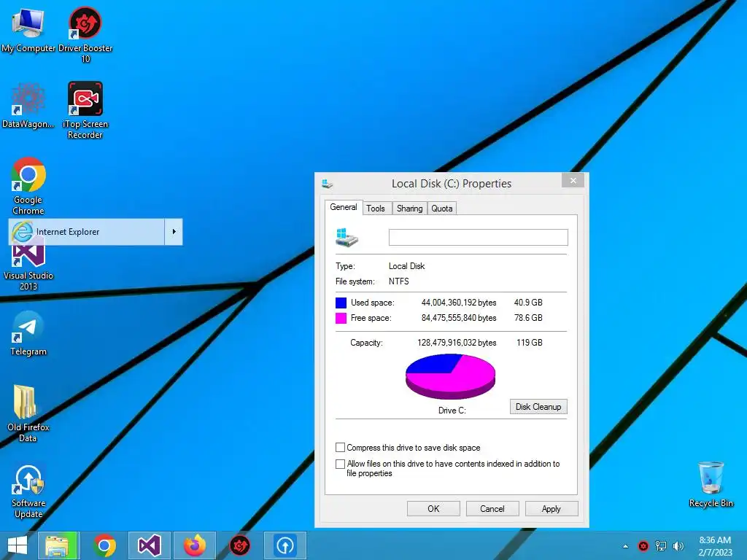Enable Compress this drive checkbox
The height and width of the screenshot is (560, 747).
point(340,448)
